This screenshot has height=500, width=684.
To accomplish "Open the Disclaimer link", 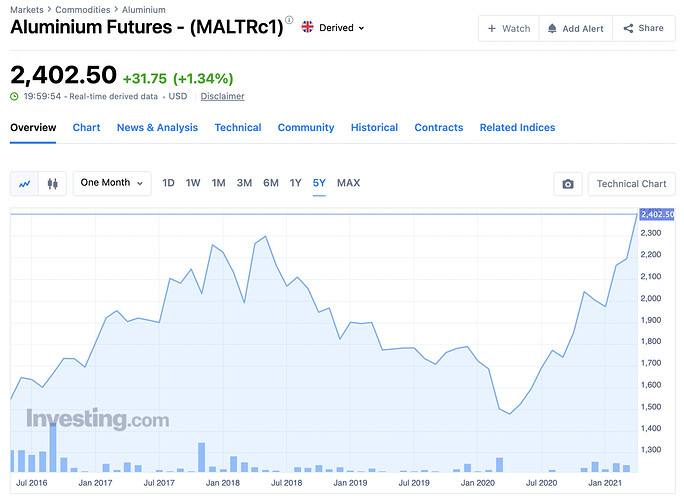I will click(222, 96).
